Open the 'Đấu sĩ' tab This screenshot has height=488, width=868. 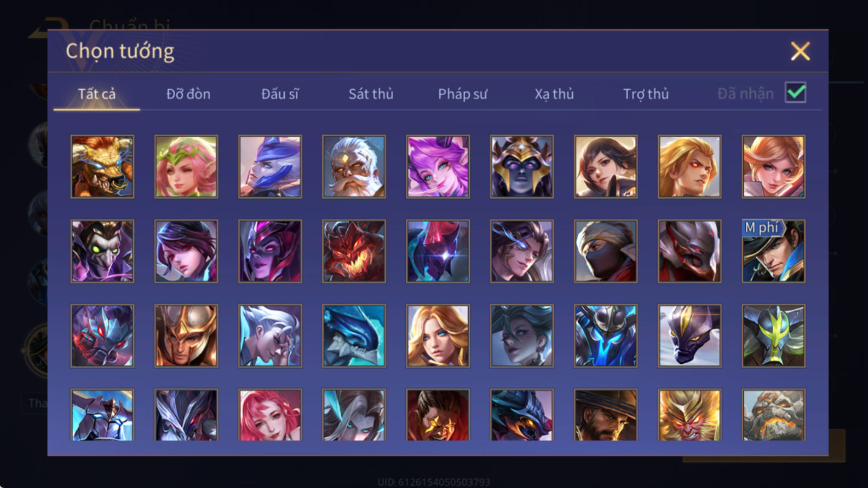[x=280, y=94]
